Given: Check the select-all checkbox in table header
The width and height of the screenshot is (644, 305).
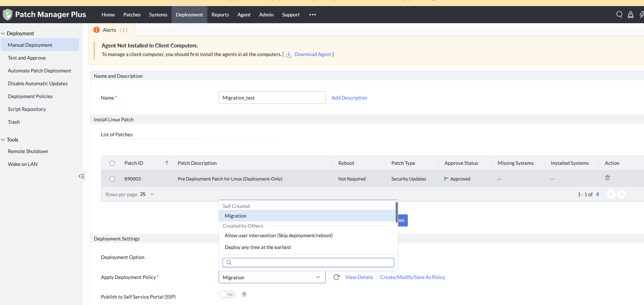Looking at the screenshot, I should 112,163.
